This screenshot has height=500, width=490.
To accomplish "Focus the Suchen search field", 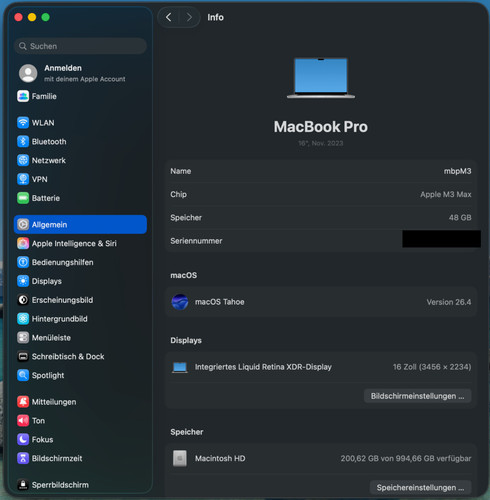I will point(80,46).
